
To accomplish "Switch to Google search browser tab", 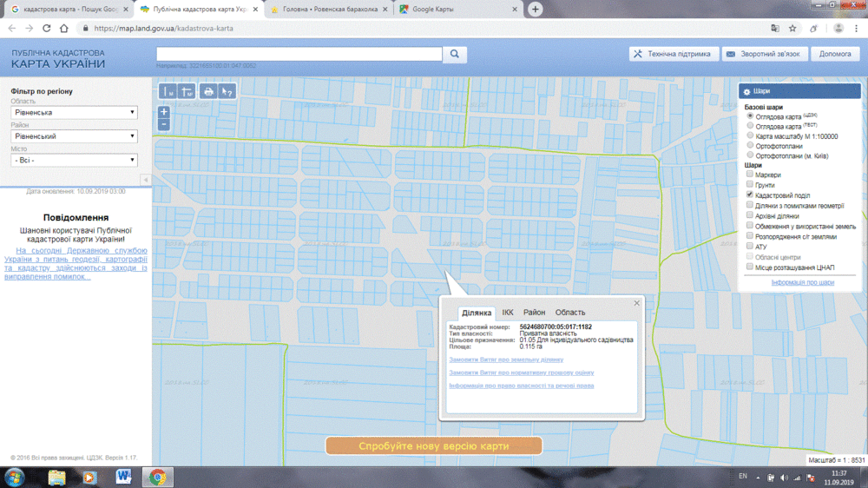I will click(x=68, y=10).
